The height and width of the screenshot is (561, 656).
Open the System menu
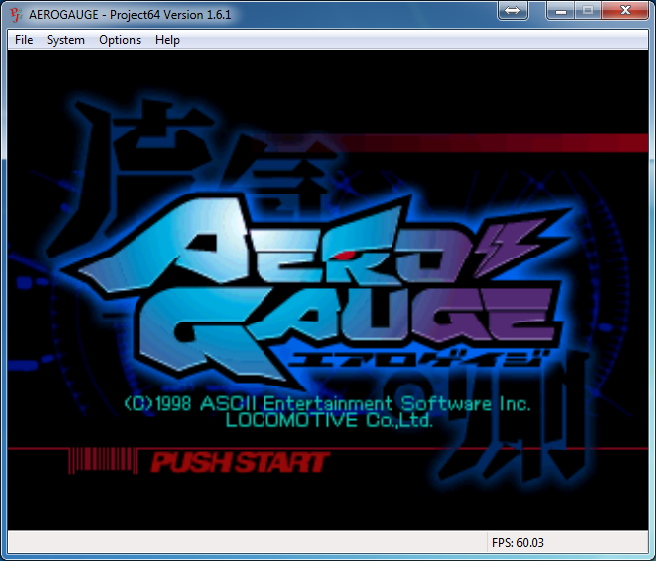click(x=66, y=40)
